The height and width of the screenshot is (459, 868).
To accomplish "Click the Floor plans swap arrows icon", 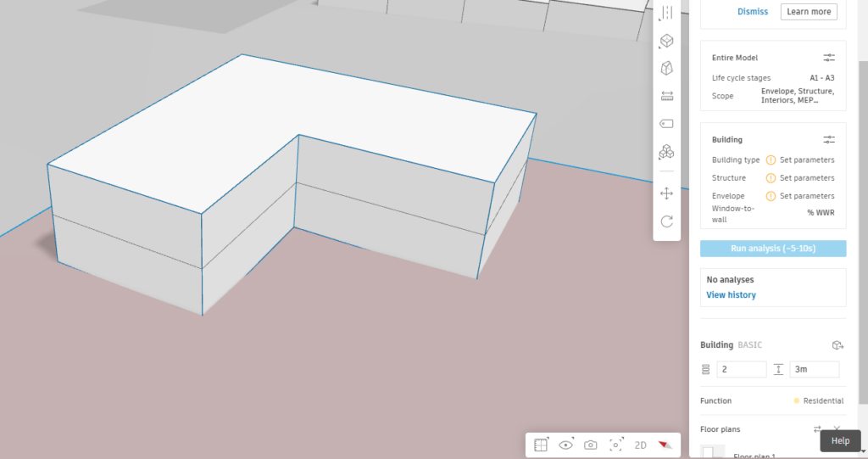I will point(817,429).
